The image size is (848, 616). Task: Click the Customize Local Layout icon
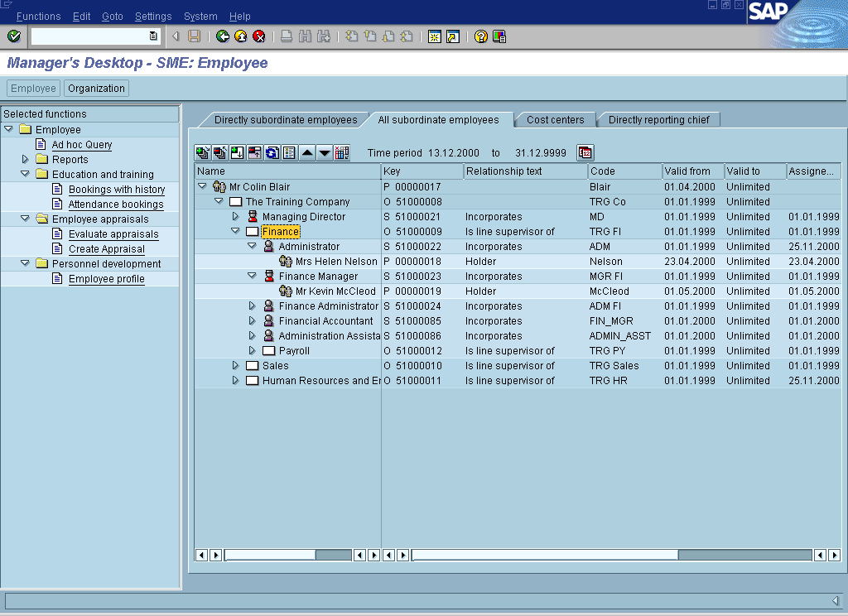tap(499, 36)
